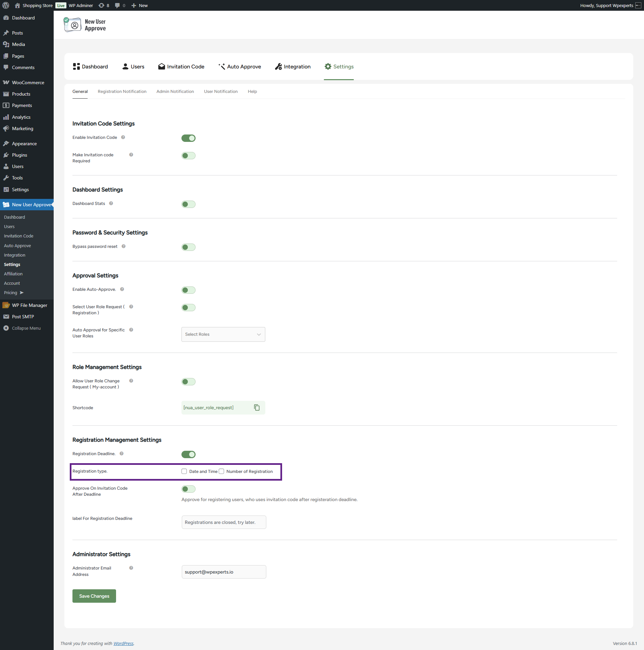Click help icon beside Bypass password reset
644x650 pixels.
[123, 246]
